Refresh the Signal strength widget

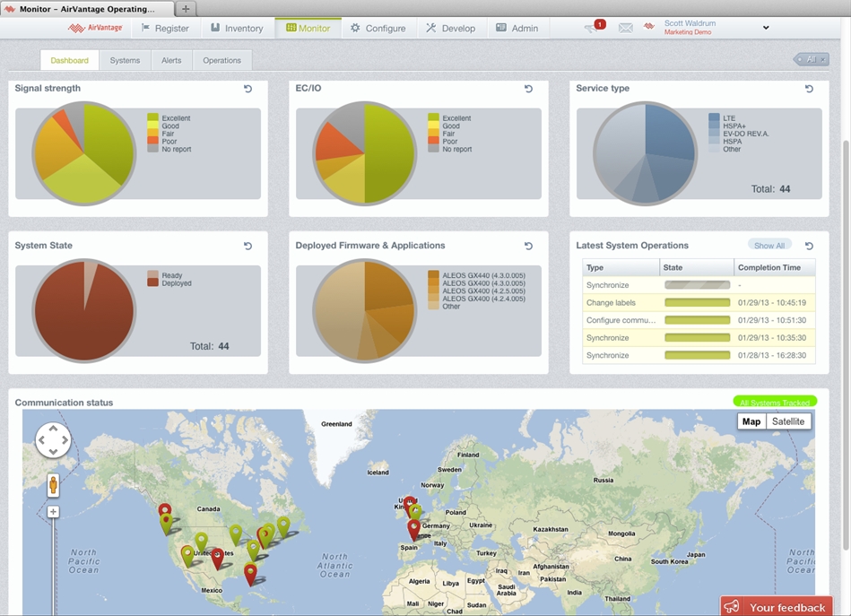click(x=248, y=89)
